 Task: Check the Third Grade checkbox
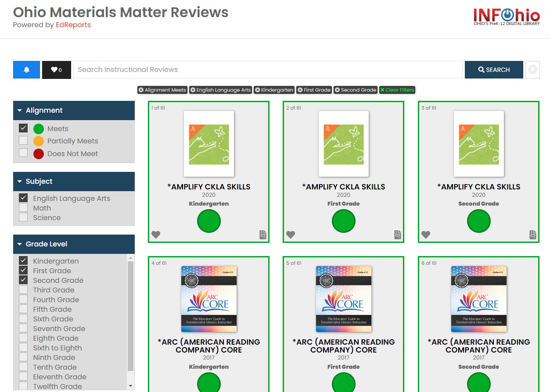tap(23, 289)
